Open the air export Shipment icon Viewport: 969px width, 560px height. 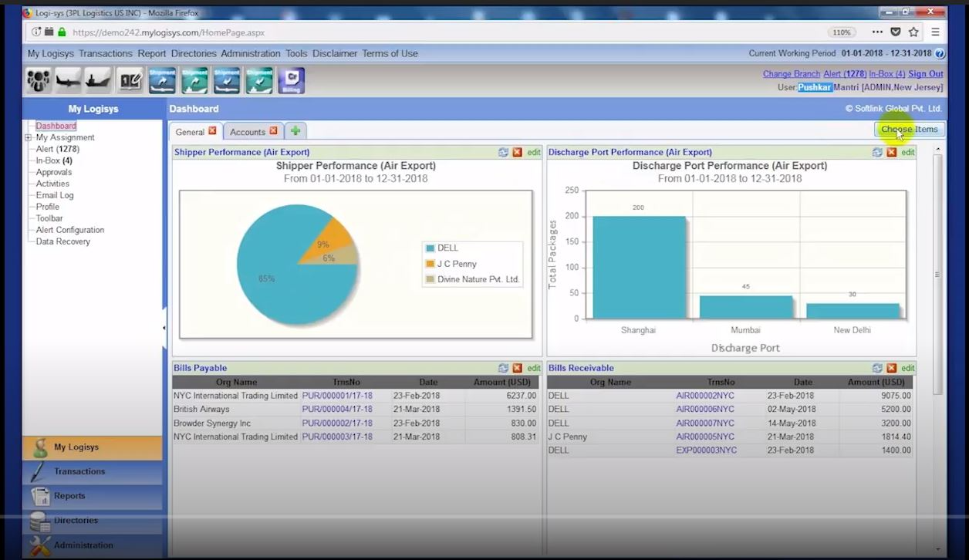(x=162, y=79)
